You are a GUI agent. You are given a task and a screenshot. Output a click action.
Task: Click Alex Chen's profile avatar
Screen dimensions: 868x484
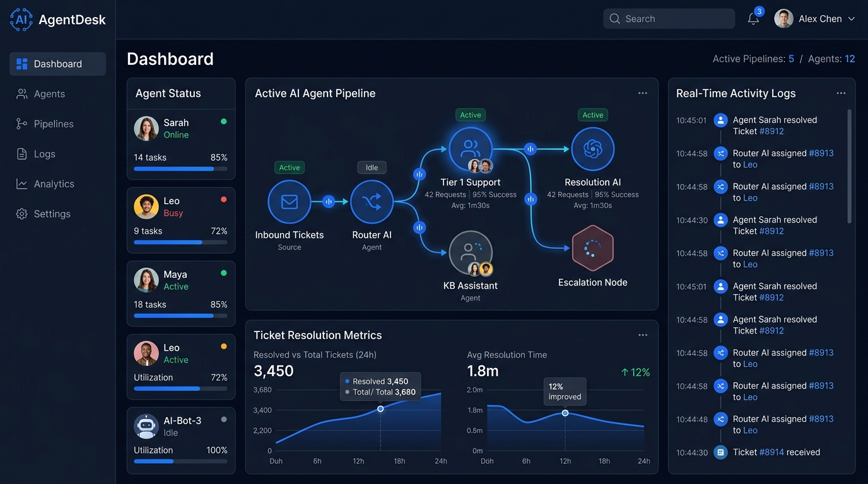pos(783,19)
